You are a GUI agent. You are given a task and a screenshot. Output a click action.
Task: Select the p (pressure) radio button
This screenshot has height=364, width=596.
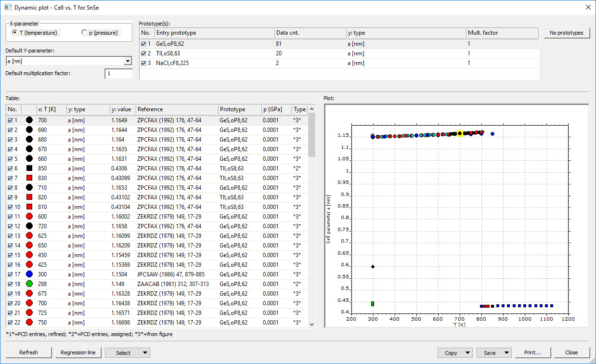tap(84, 33)
